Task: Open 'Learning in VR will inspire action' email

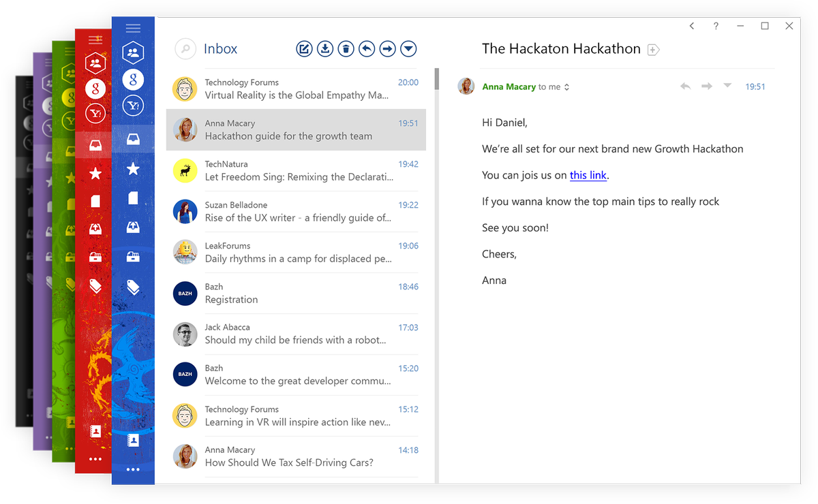Action: click(296, 416)
